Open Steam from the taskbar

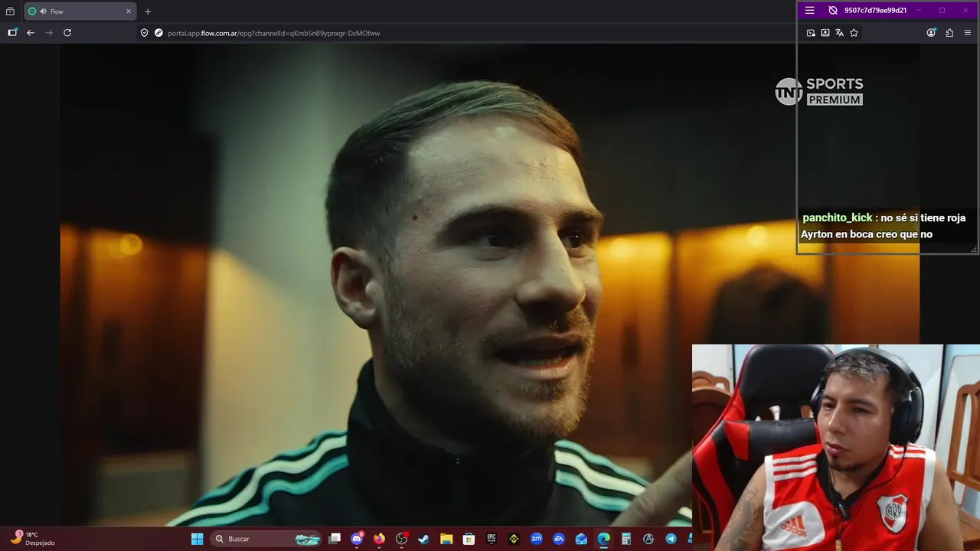point(423,539)
